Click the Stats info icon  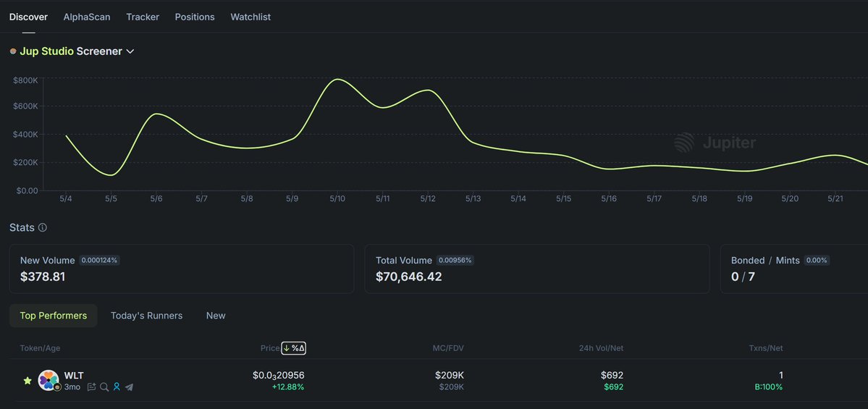tap(43, 227)
